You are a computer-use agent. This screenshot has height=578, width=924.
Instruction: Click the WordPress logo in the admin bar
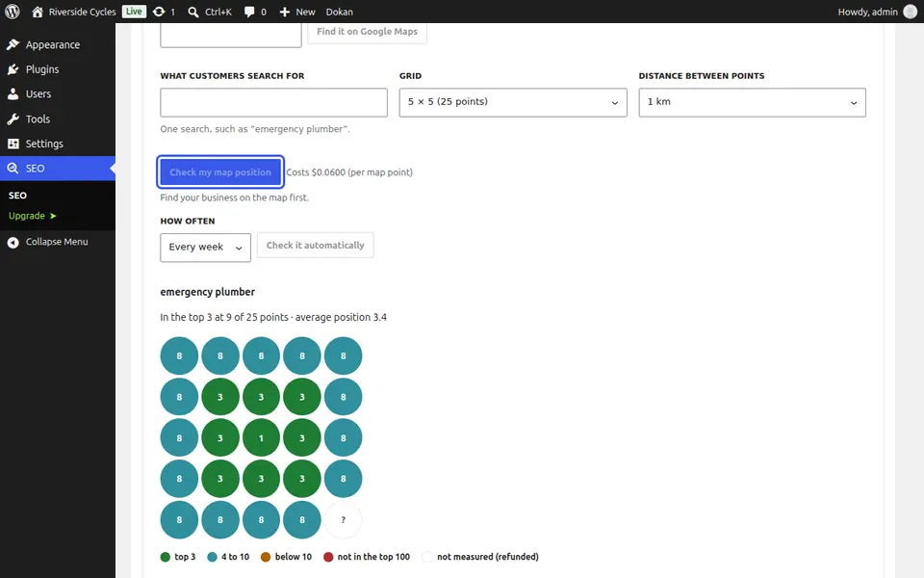[13, 12]
